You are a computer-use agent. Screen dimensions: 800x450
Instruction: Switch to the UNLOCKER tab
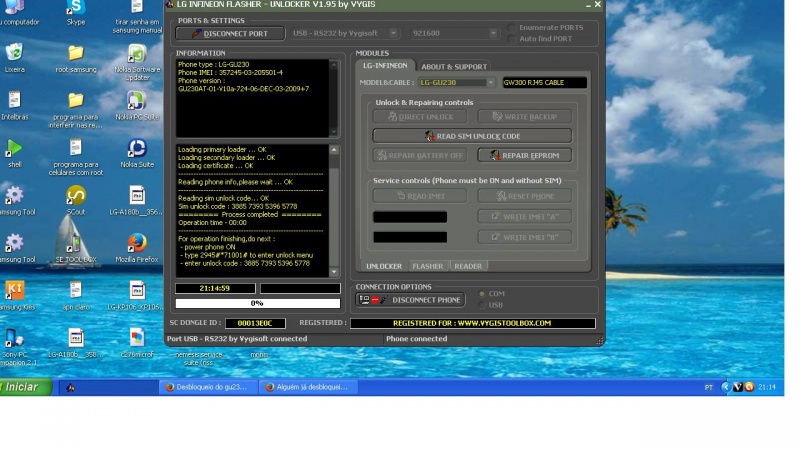(x=384, y=266)
